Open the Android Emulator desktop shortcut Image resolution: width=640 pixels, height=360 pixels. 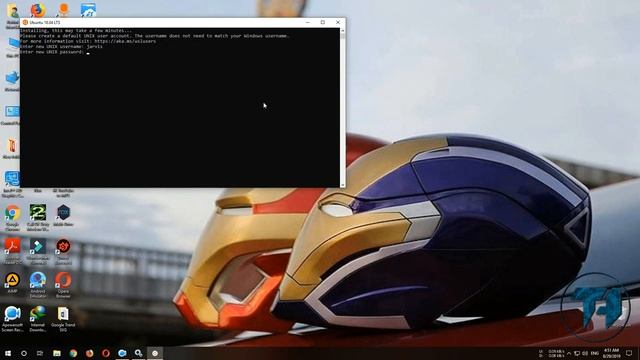point(38,280)
